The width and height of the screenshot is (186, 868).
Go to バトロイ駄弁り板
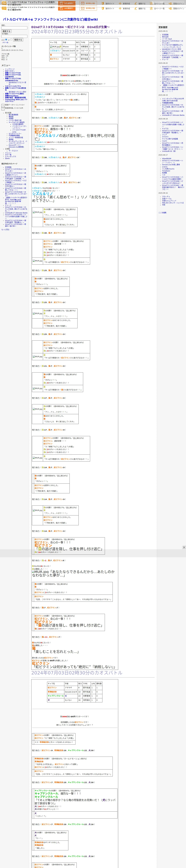coord(15,120)
